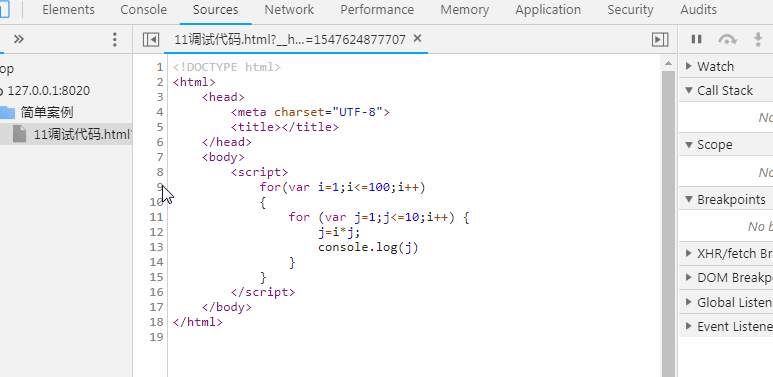The height and width of the screenshot is (377, 773).
Task: Pause script execution
Action: pos(697,39)
